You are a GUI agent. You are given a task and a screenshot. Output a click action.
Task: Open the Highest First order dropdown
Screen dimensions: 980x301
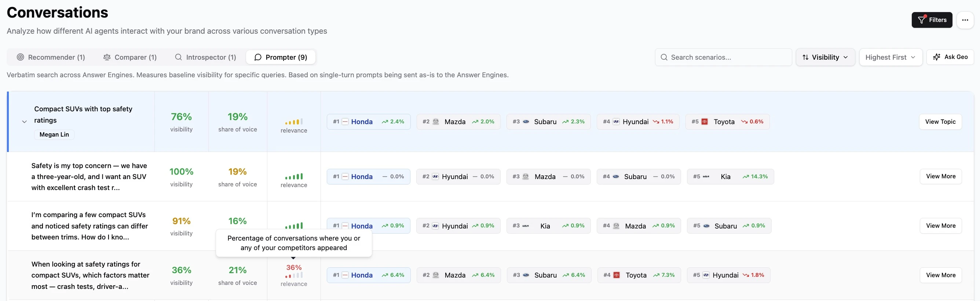pos(891,57)
